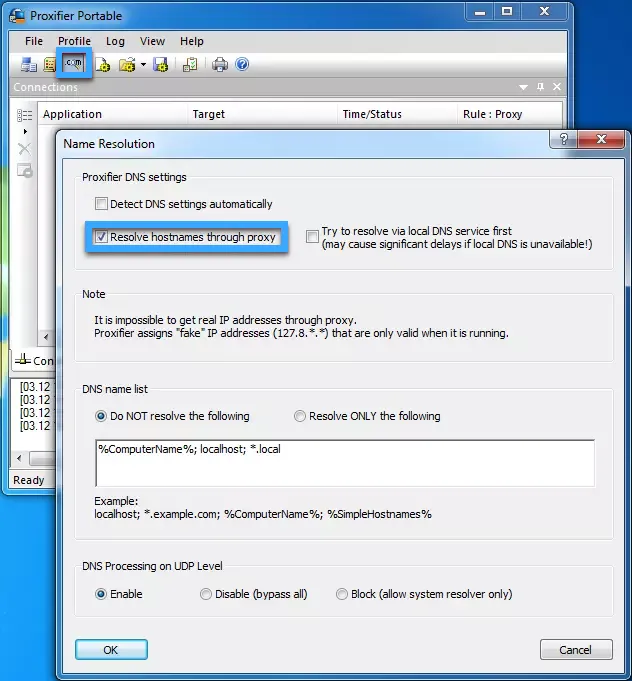Switch to the Connections tab at bottom
The height and width of the screenshot is (681, 632).
(35, 360)
